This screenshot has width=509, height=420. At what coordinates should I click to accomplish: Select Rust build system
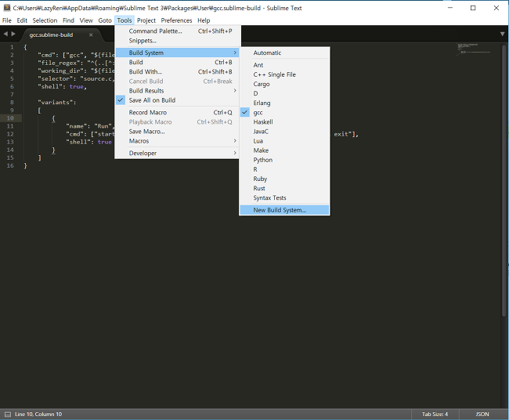(x=284, y=188)
